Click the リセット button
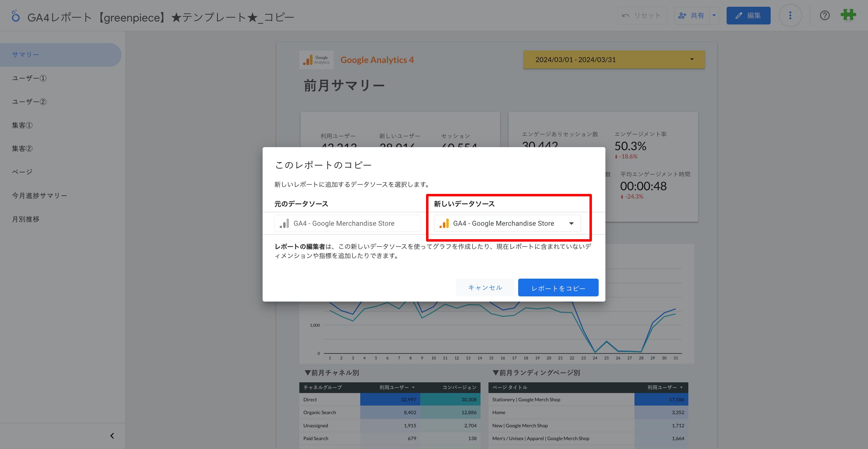Screen dimensions: 868x449 642,16
